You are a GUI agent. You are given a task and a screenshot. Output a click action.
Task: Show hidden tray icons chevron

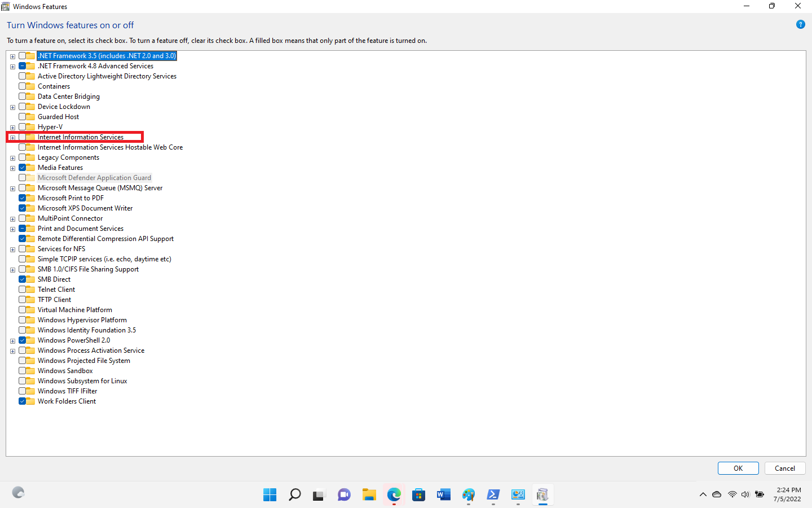(x=703, y=494)
